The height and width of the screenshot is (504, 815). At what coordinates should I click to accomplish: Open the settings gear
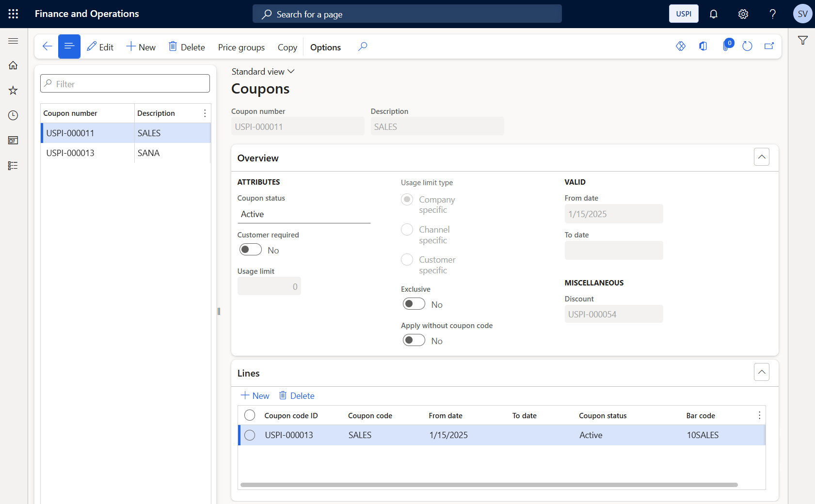(743, 14)
